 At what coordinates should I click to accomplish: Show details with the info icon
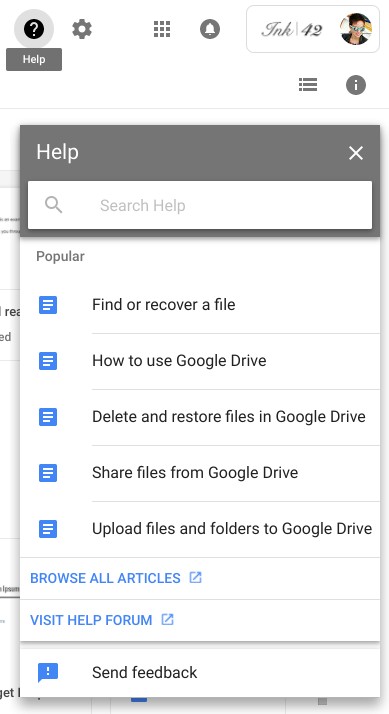[x=356, y=85]
